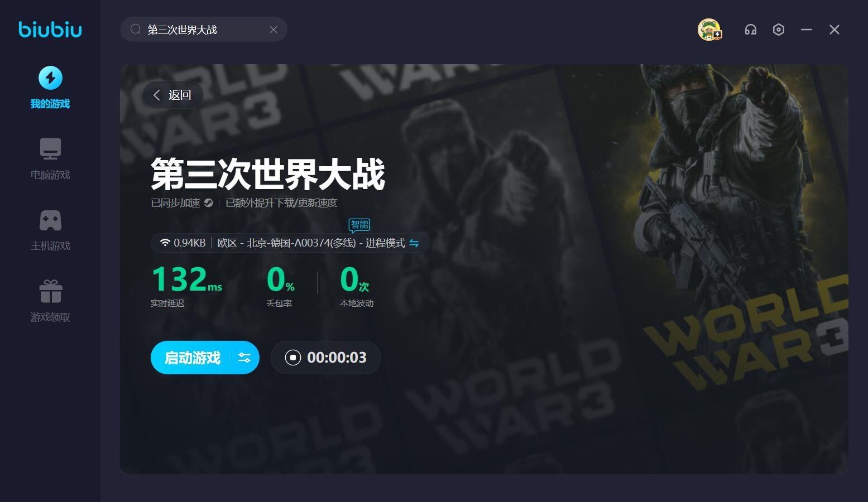This screenshot has width=868, height=502.
Task: Open settings hexagon icon
Action: coord(779,30)
